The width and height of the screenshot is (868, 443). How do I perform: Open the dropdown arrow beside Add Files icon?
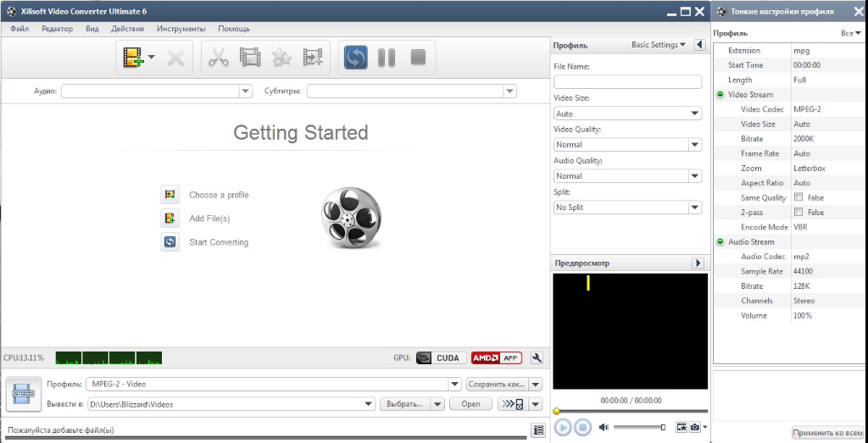[x=151, y=57]
